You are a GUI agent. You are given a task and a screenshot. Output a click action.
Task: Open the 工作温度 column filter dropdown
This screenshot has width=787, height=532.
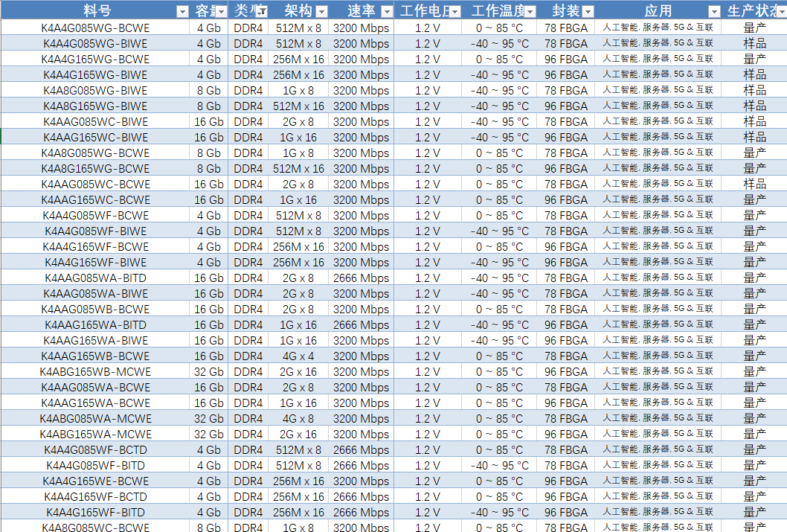tap(530, 12)
